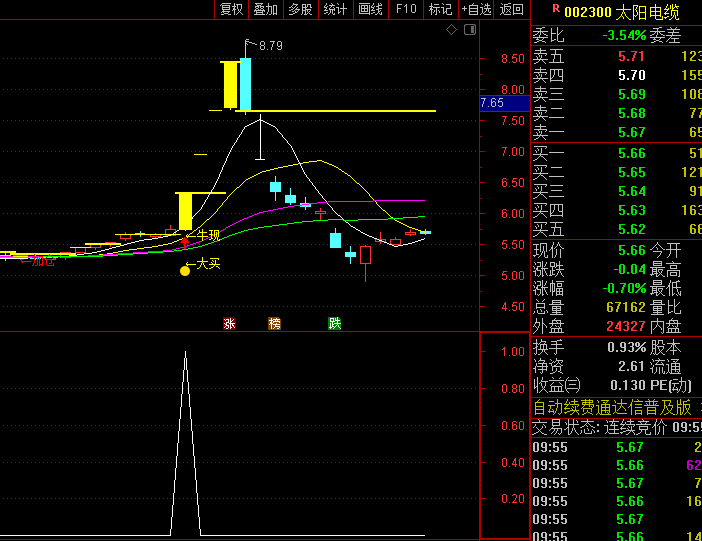Click the red R flag before stock code
Image resolution: width=702 pixels, height=541 pixels.
coord(556,10)
